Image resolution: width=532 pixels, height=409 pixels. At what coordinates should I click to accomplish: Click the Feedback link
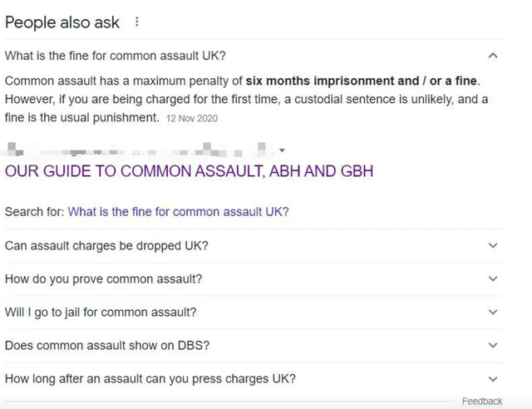click(482, 402)
